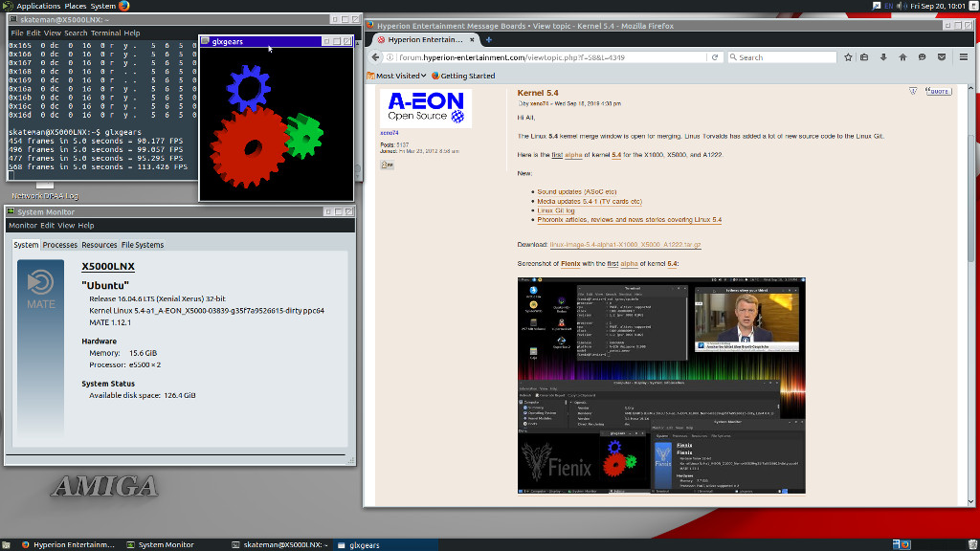This screenshot has width=980, height=551.
Task: Open System Monitor's Monitor menu
Action: tap(23, 226)
